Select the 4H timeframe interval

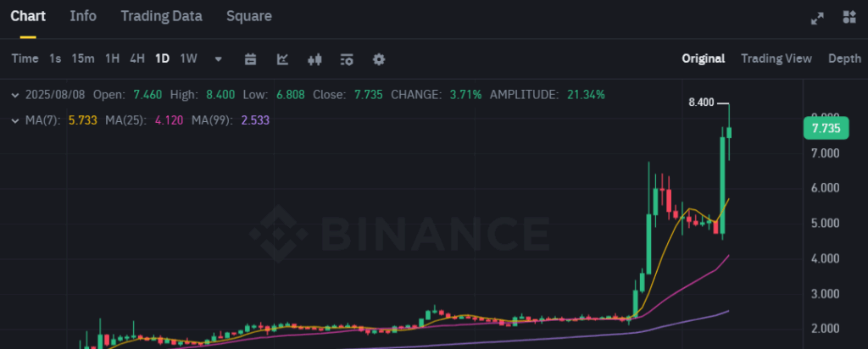click(x=137, y=58)
